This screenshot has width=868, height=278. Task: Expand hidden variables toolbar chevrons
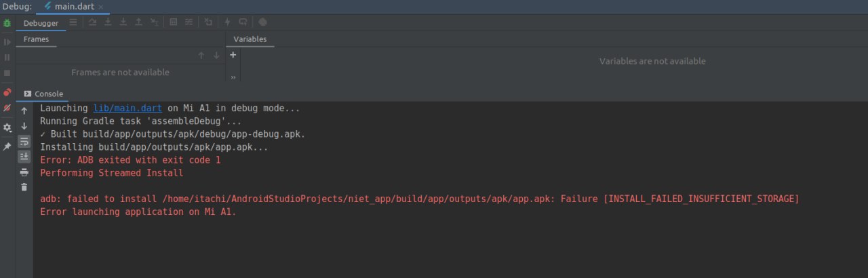233,77
